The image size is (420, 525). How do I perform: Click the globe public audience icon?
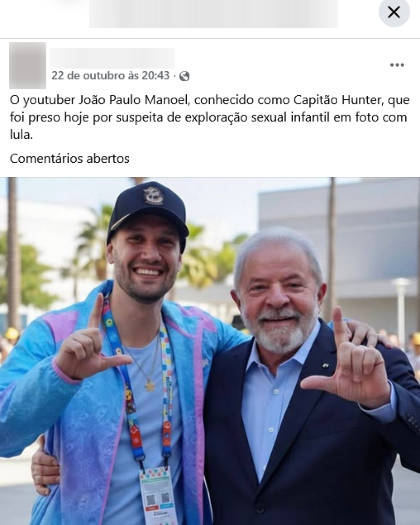point(185,76)
